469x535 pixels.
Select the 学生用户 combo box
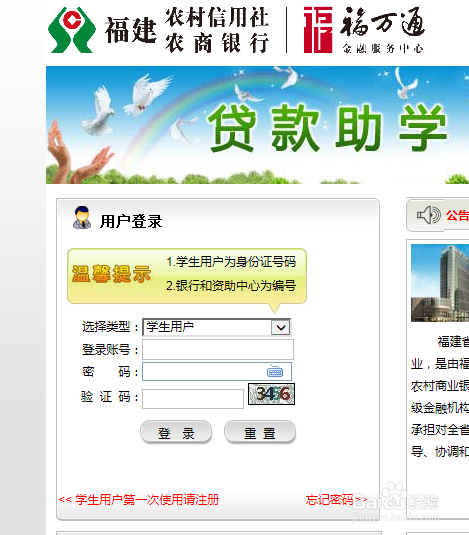217,328
